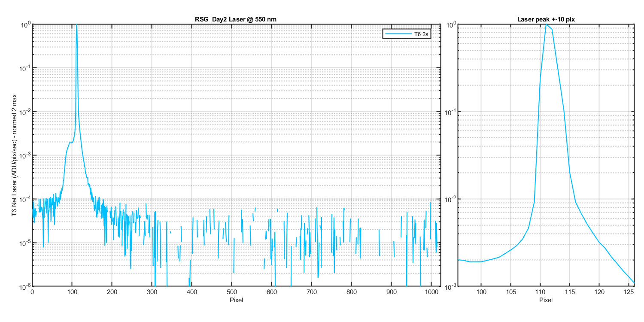Screen dimensions: 644x322
Task: Click the 10^-4 y tick label in the left plot
Action: [x=25, y=198]
